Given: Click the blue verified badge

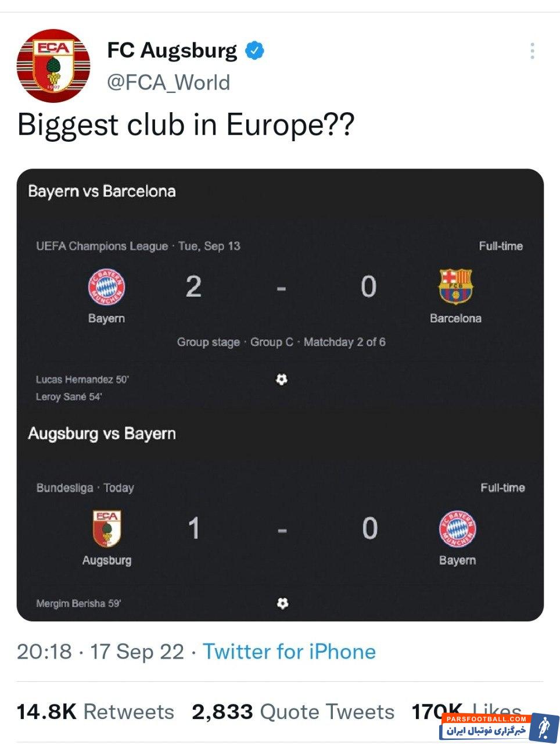Looking at the screenshot, I should pyautogui.click(x=254, y=51).
